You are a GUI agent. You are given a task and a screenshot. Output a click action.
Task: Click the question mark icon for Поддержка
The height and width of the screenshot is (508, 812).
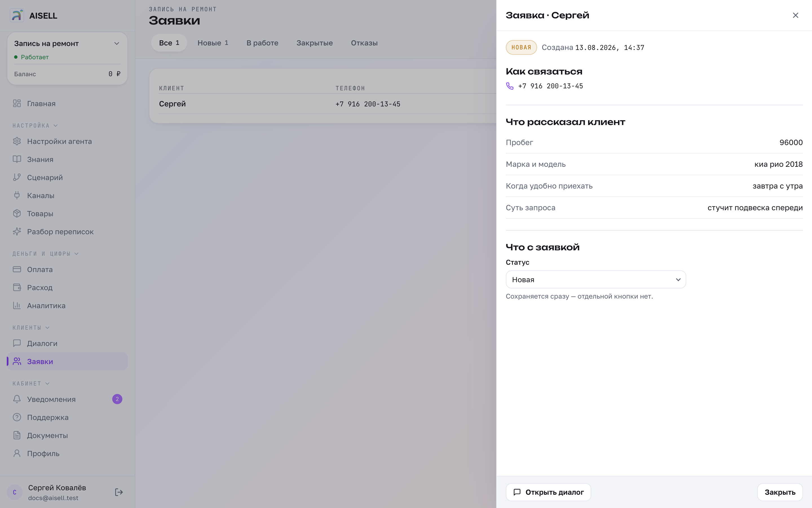coord(17,417)
